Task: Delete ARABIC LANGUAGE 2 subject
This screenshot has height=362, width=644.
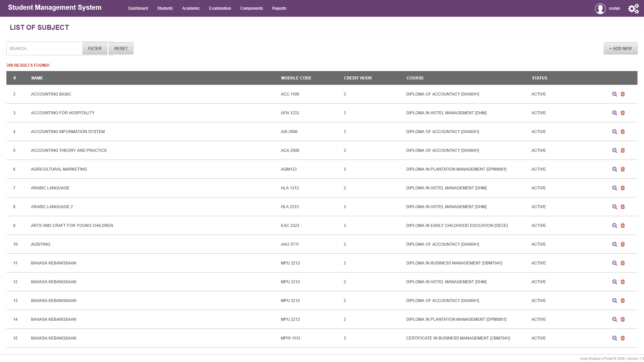Action: click(x=623, y=207)
